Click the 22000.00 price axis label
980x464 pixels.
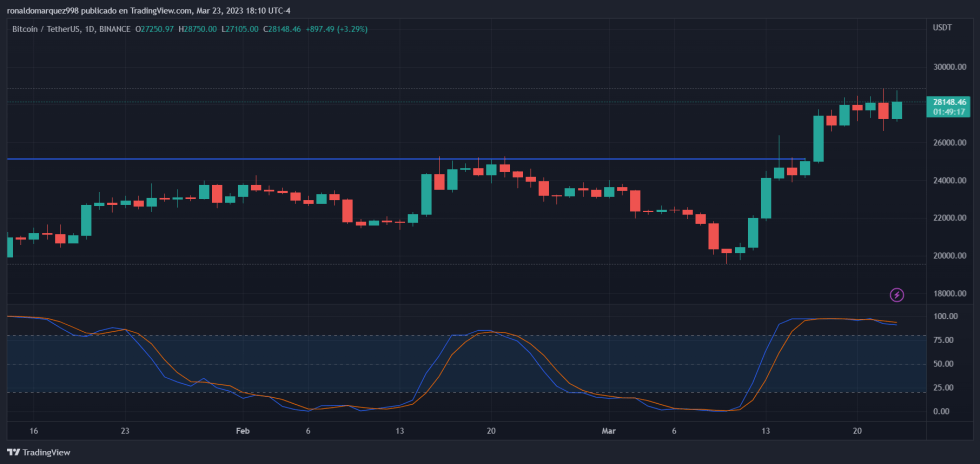(x=949, y=218)
